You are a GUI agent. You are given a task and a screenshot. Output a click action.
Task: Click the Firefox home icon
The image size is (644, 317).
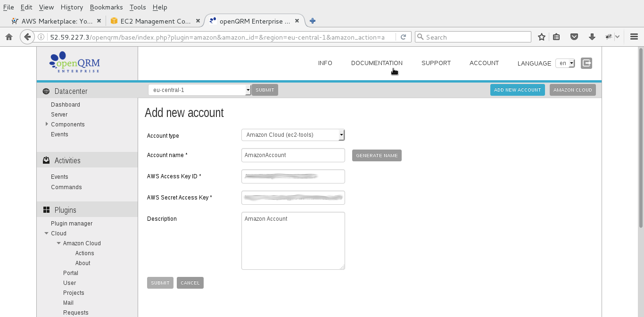click(8, 37)
